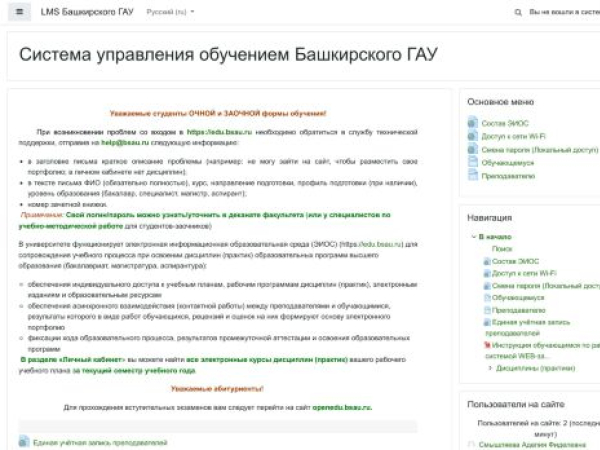This screenshot has width=600, height=450.
Task: Click the Преподавателю folder icon in Основное меню
Action: pyautogui.click(x=472, y=173)
